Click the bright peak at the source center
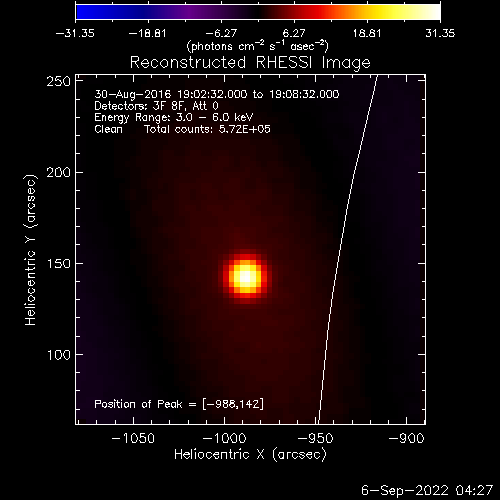Image resolution: width=500 pixels, height=500 pixels. pyautogui.click(x=246, y=277)
